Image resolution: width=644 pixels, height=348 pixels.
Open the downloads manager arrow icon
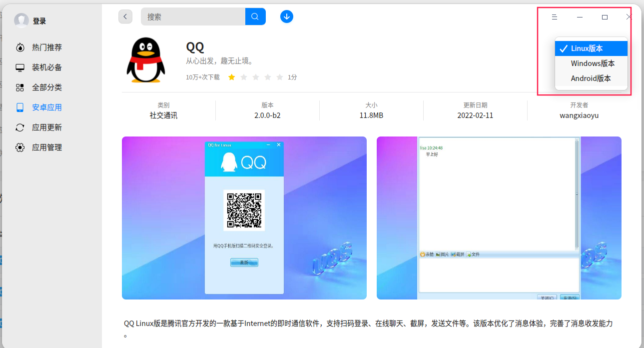[x=287, y=16]
